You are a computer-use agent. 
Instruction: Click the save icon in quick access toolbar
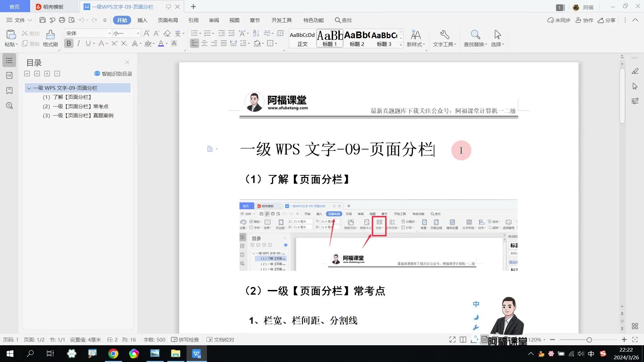(x=42, y=20)
